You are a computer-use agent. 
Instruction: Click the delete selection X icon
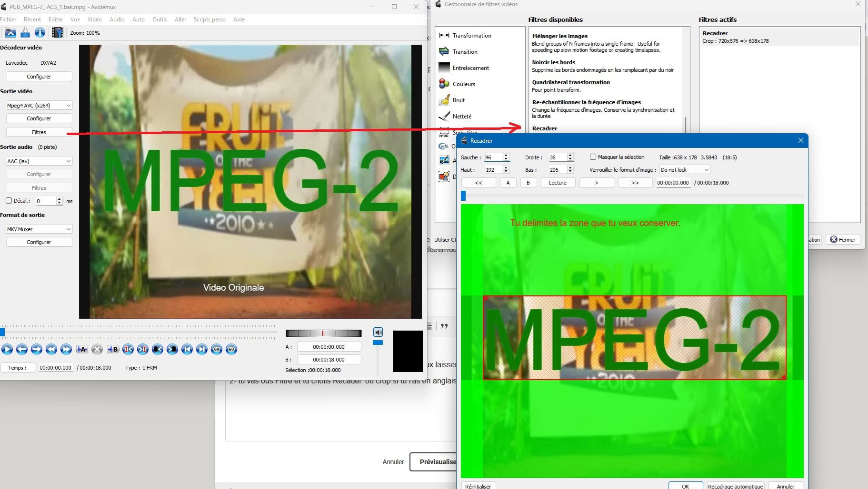(97, 349)
